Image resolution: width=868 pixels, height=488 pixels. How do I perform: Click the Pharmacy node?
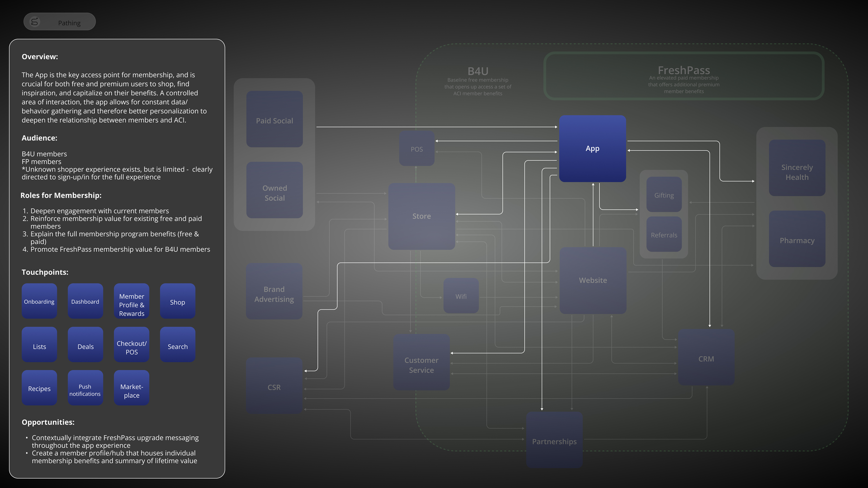coord(797,239)
